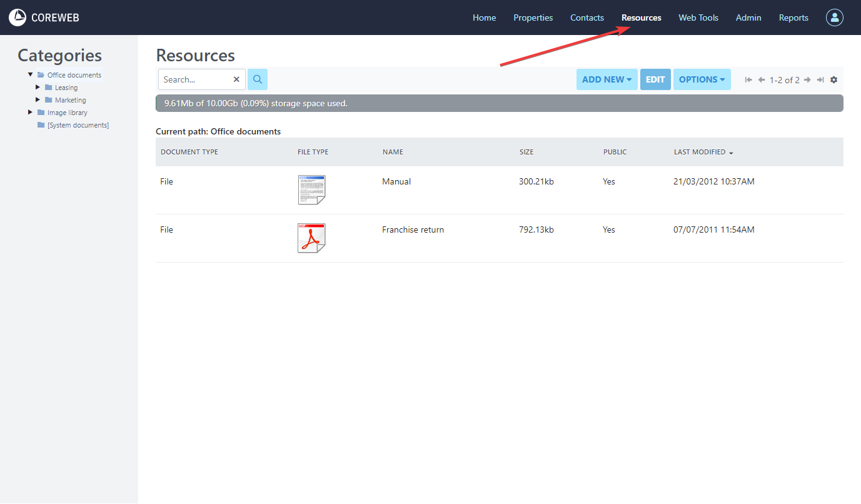The height and width of the screenshot is (504, 861).
Task: Click the magnifier search button
Action: pos(258,79)
